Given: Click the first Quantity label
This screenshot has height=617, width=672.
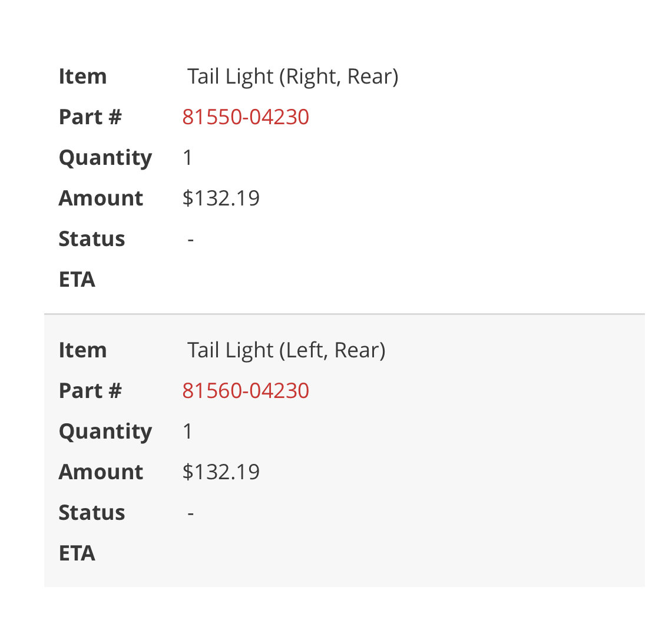Looking at the screenshot, I should 105,159.
